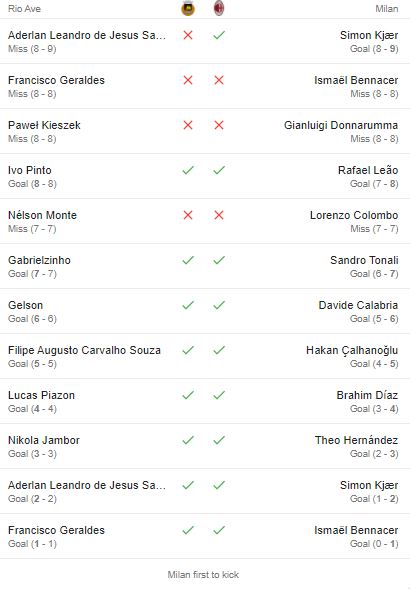Screen dimensions: 410x589
Task: Click Ivo Pinto's green goal checkmark
Action: pos(188,170)
